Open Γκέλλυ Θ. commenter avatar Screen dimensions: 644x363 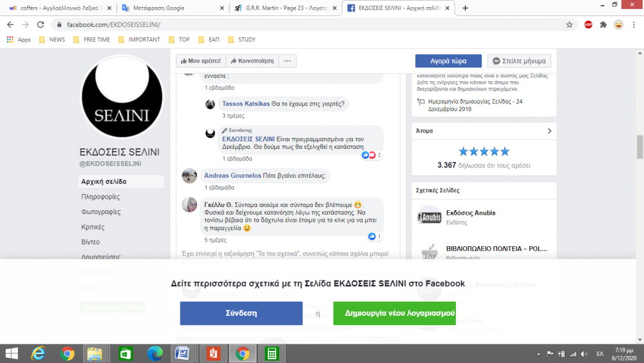tap(189, 204)
